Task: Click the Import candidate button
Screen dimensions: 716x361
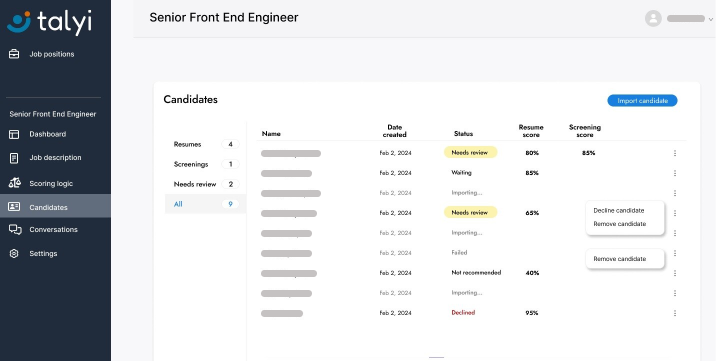Action: (x=642, y=101)
